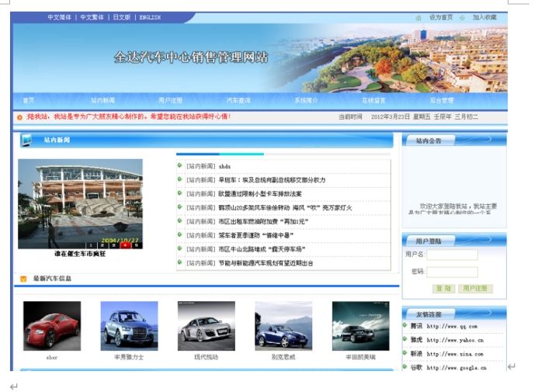Screen dimensions: 538x392
Task: Click green bullet beside 市区出租车 news
Action: click(x=179, y=220)
